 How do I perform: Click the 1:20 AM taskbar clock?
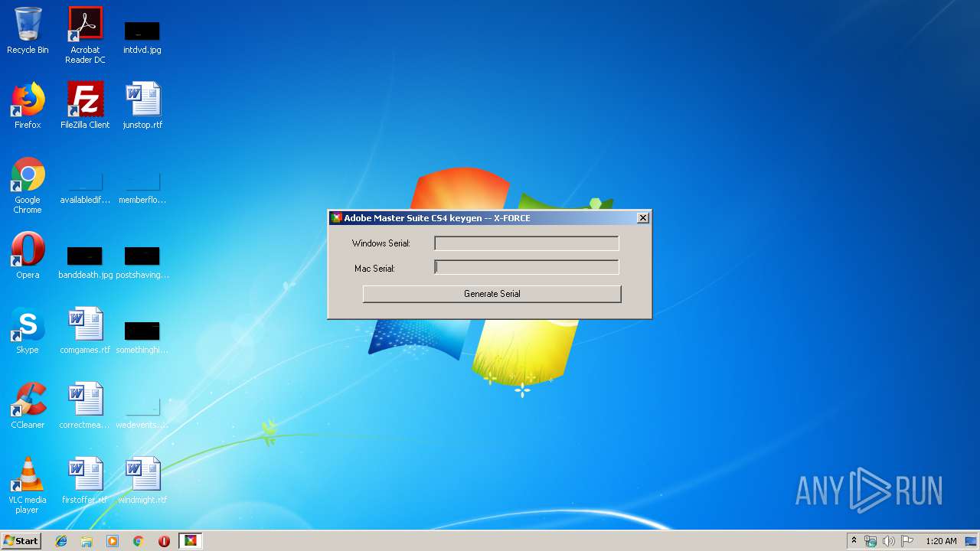(x=941, y=541)
